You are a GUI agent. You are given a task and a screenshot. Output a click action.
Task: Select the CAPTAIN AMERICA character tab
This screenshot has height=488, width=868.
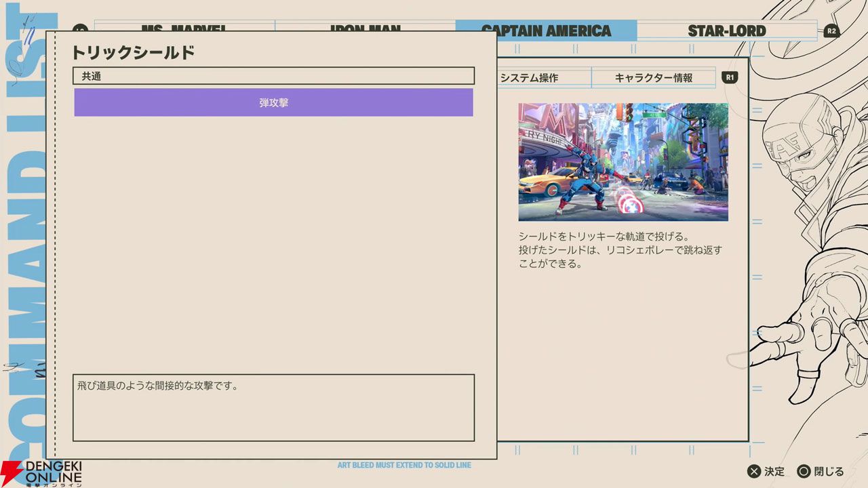point(546,30)
